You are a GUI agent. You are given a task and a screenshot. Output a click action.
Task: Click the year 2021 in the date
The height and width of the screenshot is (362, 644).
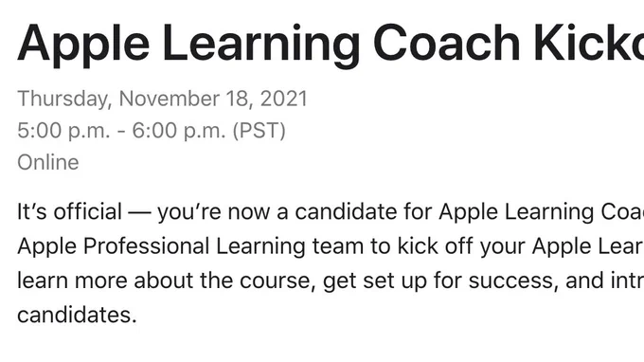coord(284,99)
